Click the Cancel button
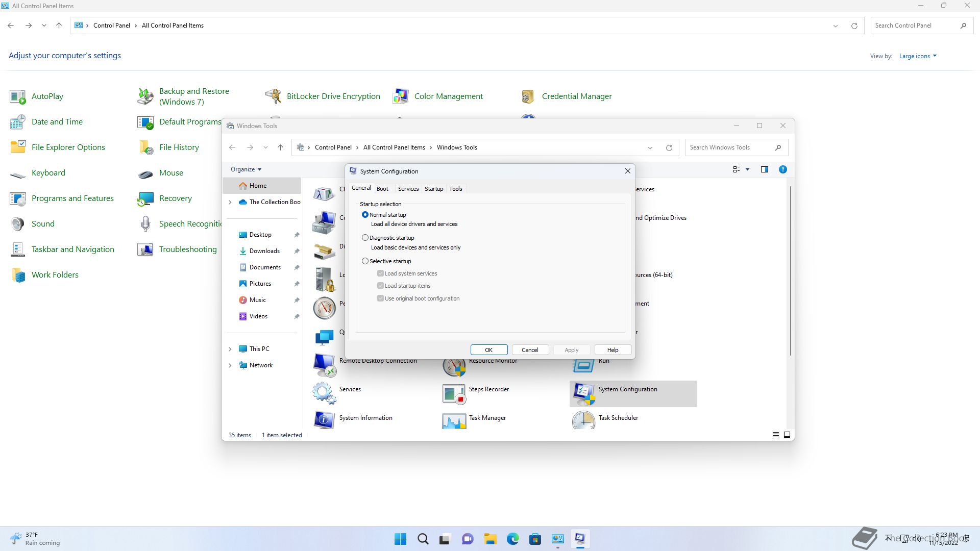This screenshot has height=551, width=980. point(530,350)
